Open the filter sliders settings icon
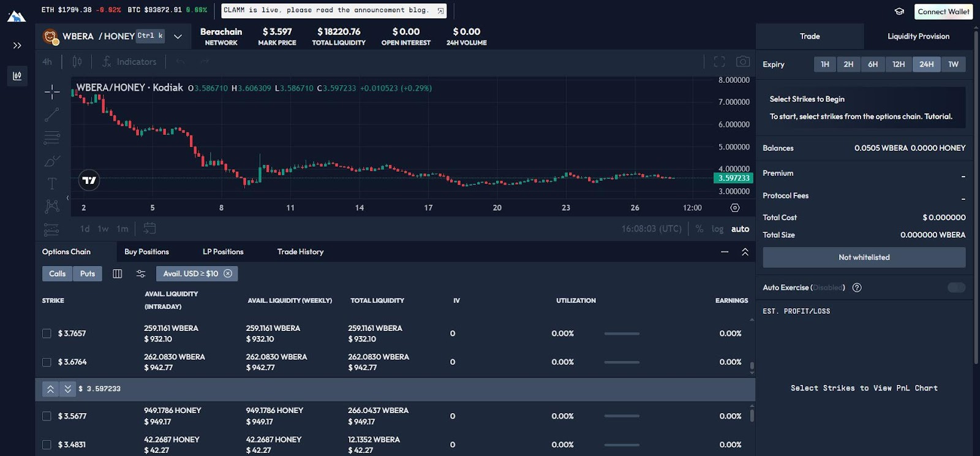Viewport: 980px width, 456px height. point(140,273)
